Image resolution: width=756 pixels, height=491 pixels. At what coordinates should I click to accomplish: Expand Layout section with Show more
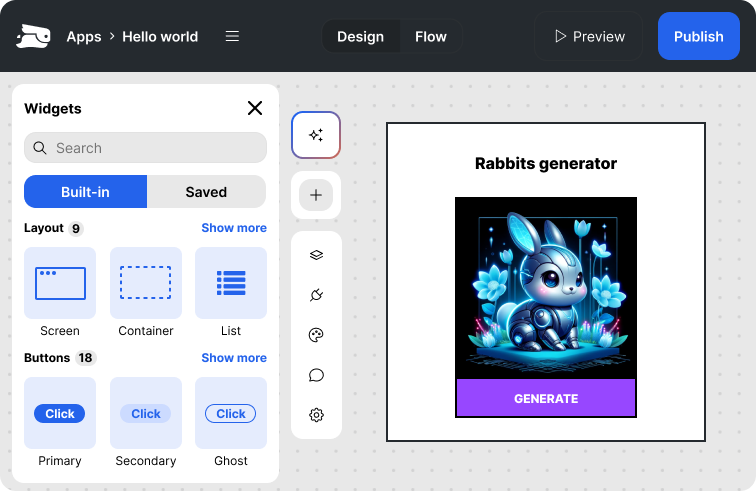[x=234, y=228]
